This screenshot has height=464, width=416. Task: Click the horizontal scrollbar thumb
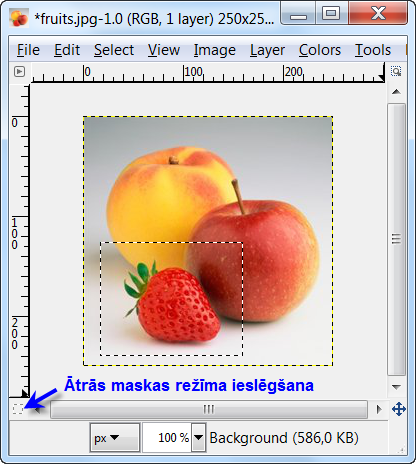tap(209, 409)
